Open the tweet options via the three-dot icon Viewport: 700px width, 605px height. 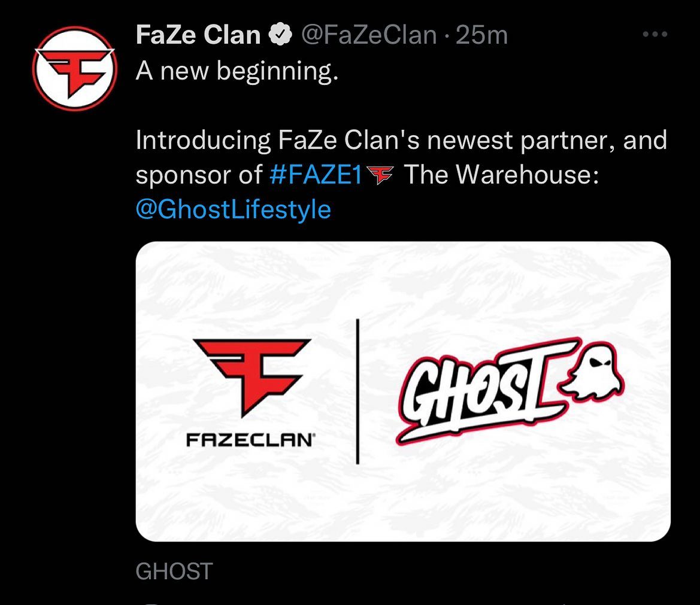[654, 35]
